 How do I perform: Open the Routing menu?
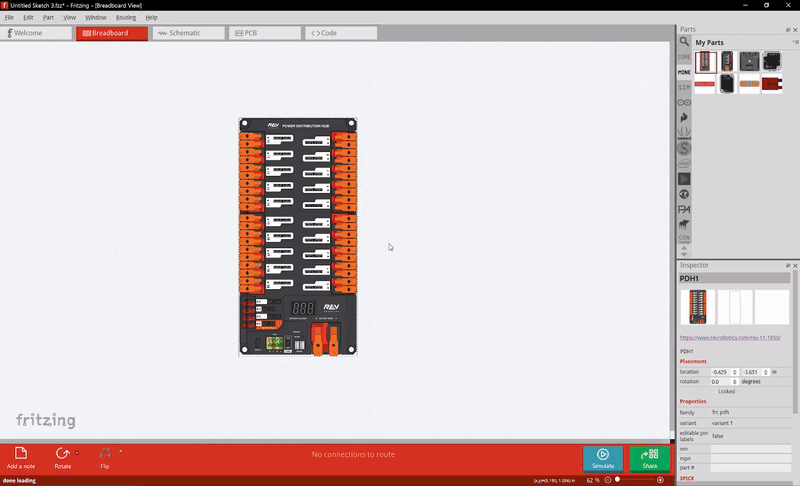tap(126, 17)
